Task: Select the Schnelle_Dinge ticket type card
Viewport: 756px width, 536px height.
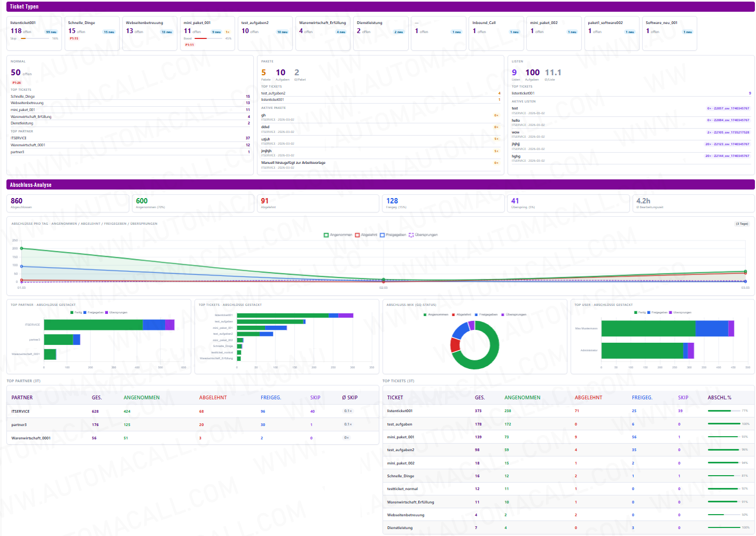Action: 92,33
